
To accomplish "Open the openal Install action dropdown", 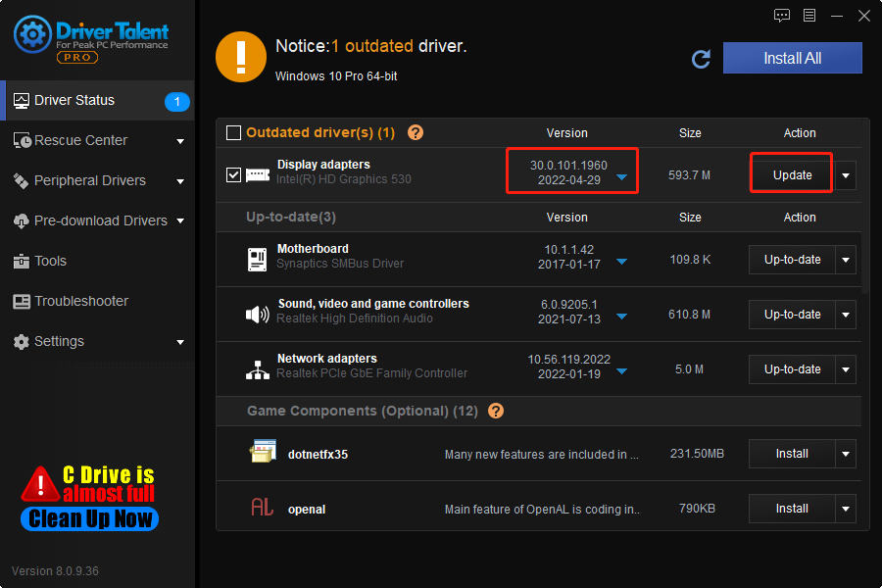I will [x=846, y=509].
